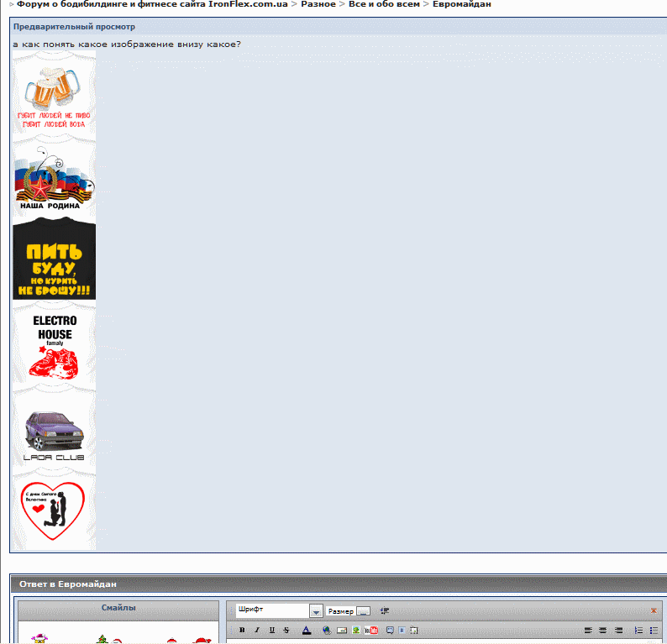Click the beer mugs t-shirt image
The image size is (667, 644).
pyautogui.click(x=54, y=92)
